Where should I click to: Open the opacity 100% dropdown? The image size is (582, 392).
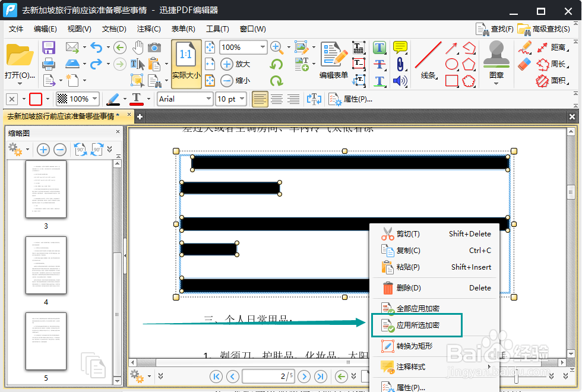click(95, 99)
